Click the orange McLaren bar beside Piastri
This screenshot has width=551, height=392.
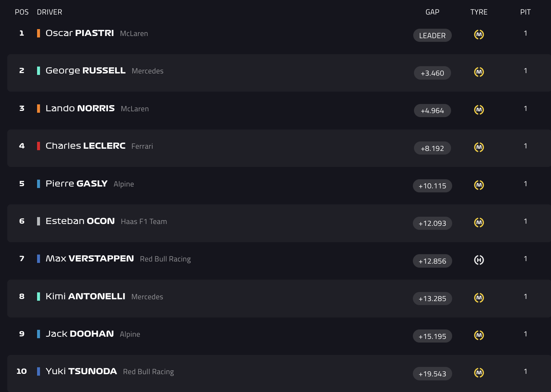39,33
